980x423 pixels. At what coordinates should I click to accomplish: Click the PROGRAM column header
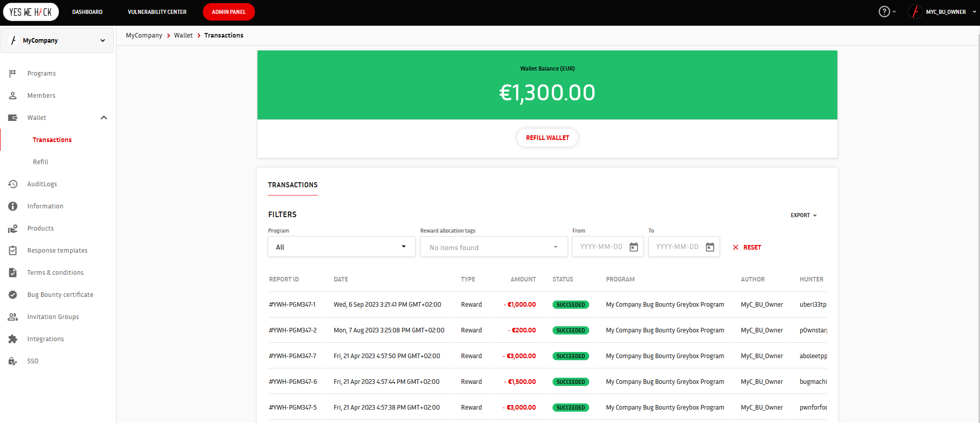pos(620,279)
